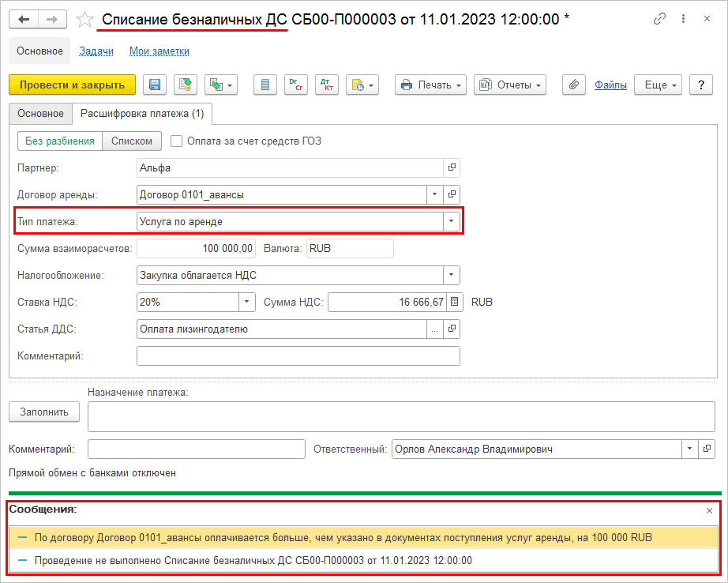Screen dimensions: 728x583
Task: Click the save document diskette icon
Action: [155, 85]
